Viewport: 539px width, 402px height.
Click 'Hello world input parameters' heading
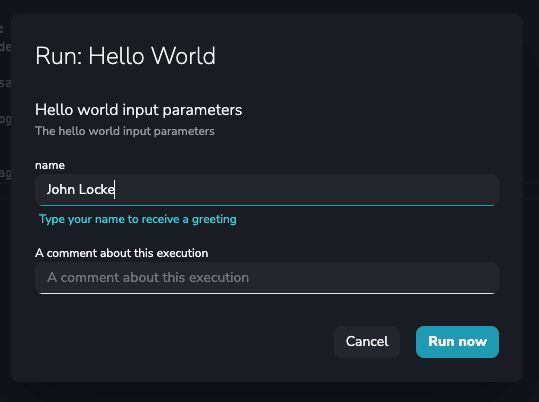point(139,110)
